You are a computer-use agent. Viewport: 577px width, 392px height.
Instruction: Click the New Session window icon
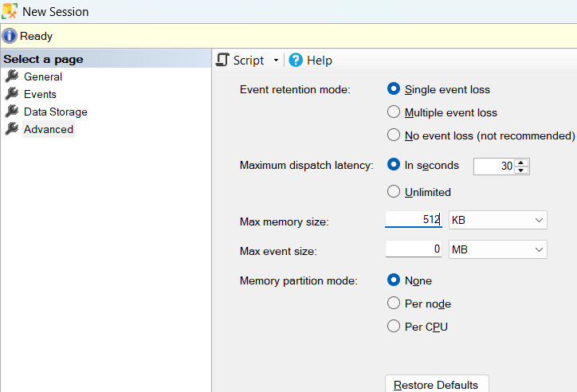10,11
